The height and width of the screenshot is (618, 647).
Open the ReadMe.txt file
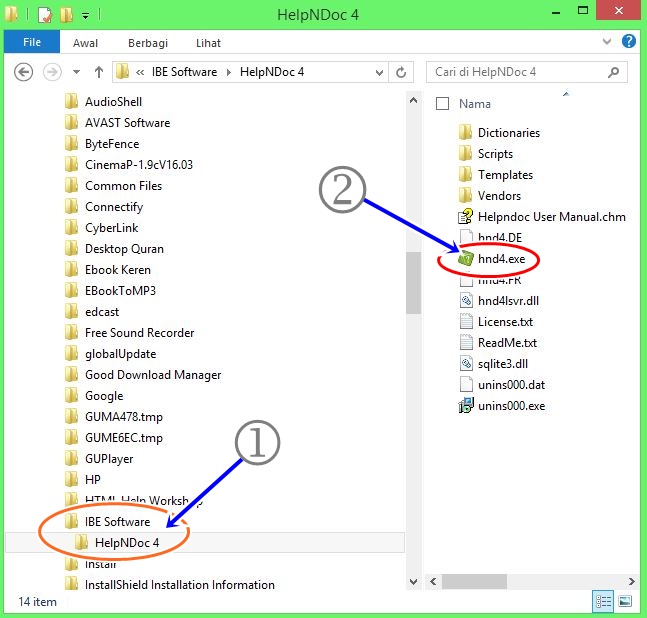click(498, 343)
